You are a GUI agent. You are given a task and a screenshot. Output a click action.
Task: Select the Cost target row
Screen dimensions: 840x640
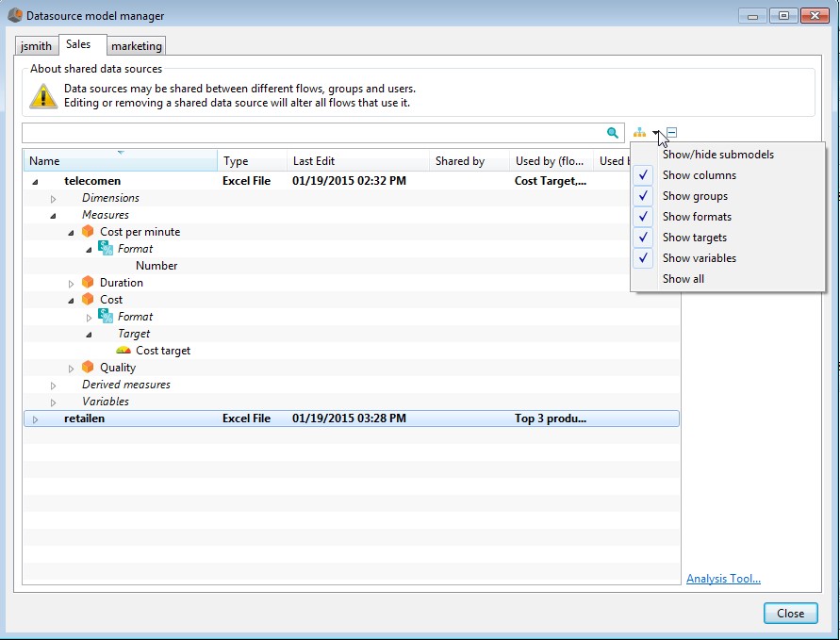[163, 351]
